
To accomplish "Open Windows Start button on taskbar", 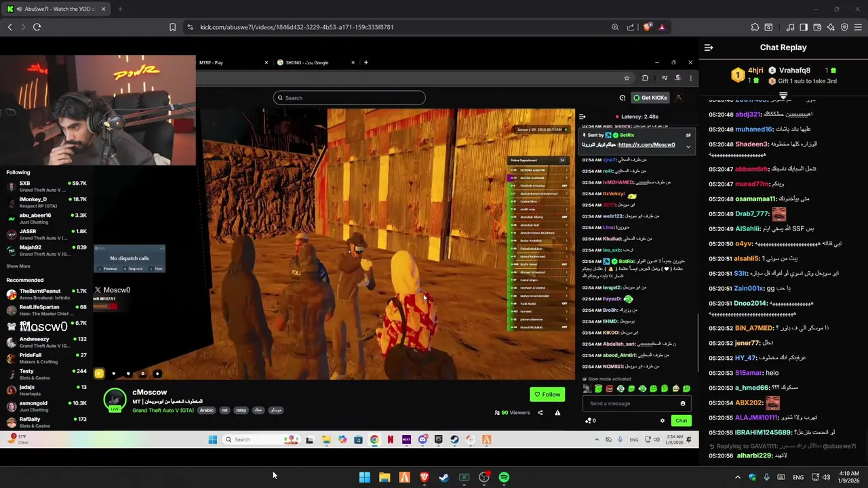I will [x=365, y=477].
